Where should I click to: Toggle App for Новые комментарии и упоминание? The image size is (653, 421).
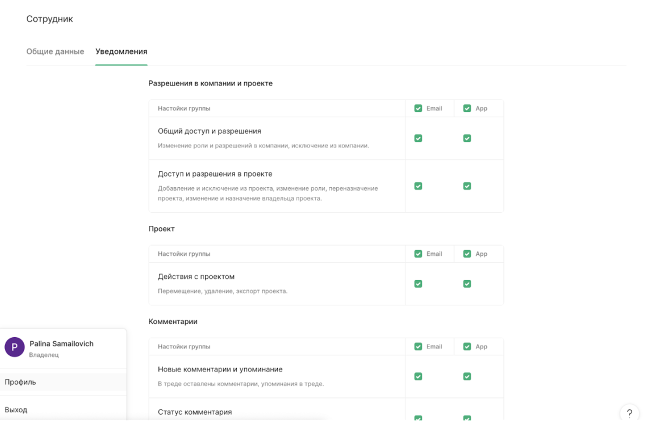point(467,376)
